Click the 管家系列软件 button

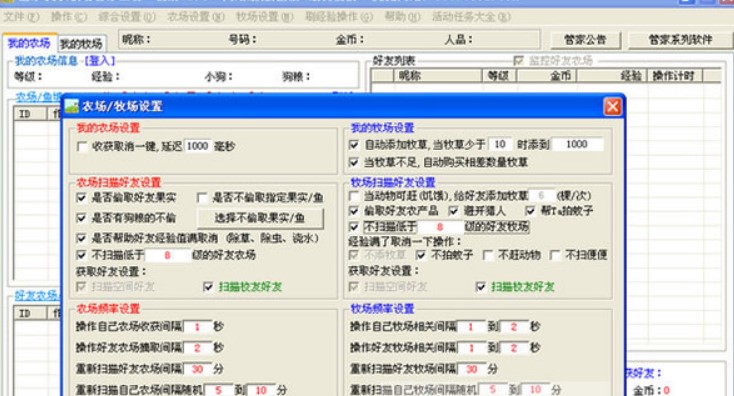(x=680, y=40)
